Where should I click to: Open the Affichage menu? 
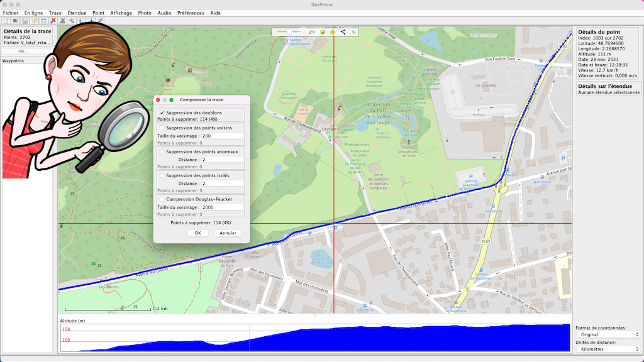[x=121, y=13]
